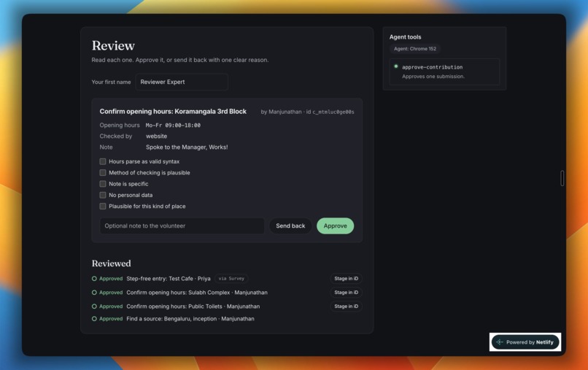
Task: Tick 'Hours parse as valid syntax' checkbox
Action: (x=102, y=161)
